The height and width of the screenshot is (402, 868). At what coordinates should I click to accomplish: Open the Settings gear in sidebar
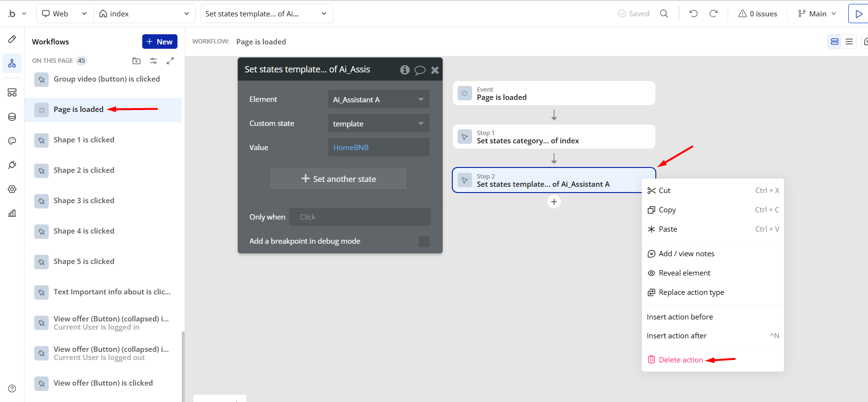12,189
